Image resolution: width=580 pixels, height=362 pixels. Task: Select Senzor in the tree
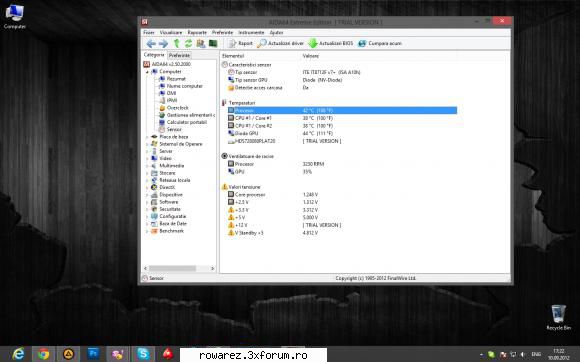pos(170,129)
